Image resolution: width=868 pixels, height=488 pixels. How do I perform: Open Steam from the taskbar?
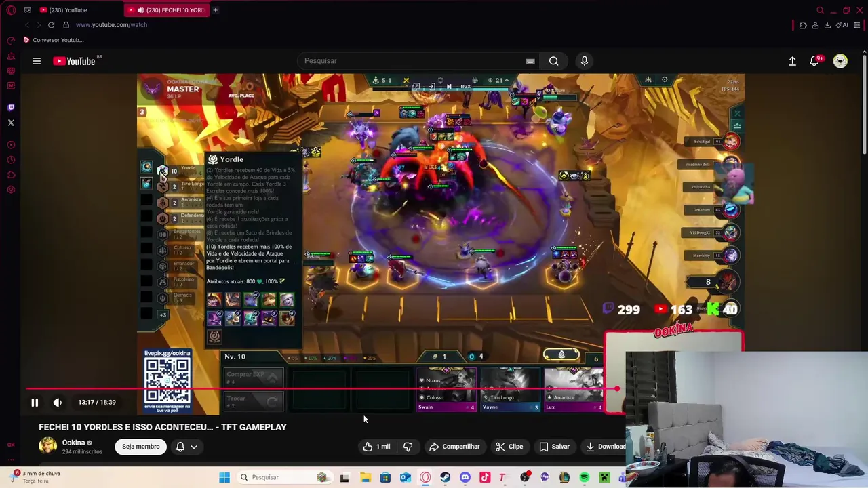445,478
